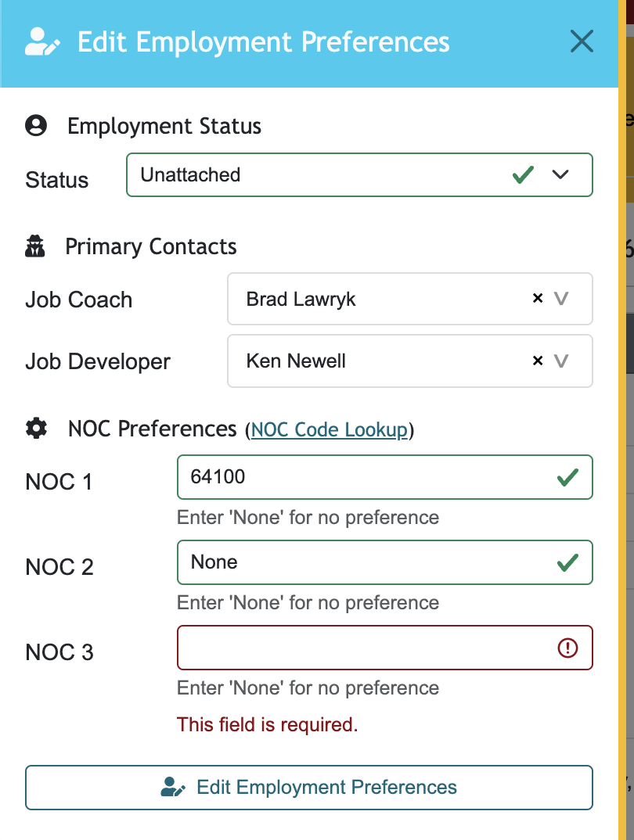Click the user-edit icon in the header

click(42, 41)
